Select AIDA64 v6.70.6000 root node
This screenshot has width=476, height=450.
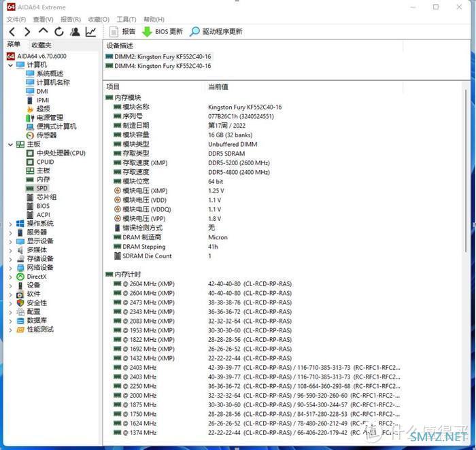tap(37, 56)
